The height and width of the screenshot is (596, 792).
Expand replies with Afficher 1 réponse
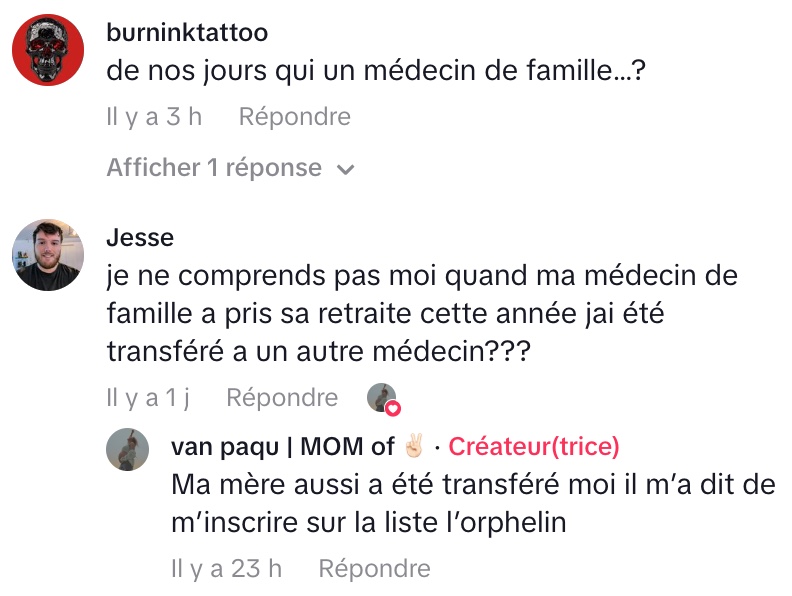click(214, 168)
